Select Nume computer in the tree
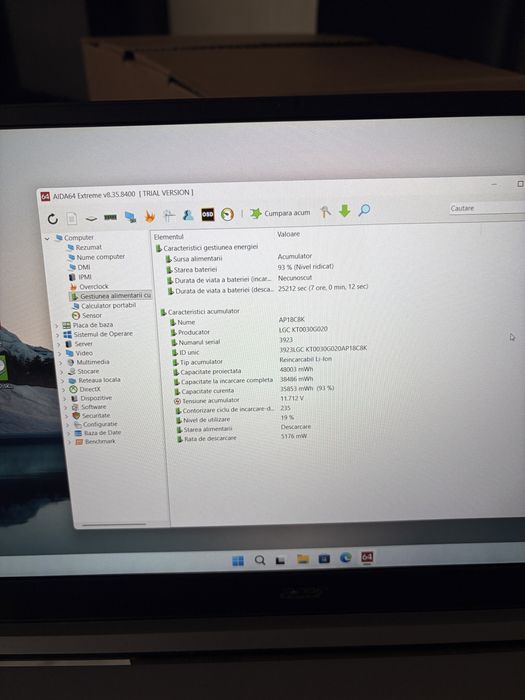The width and height of the screenshot is (525, 700). click(96, 257)
